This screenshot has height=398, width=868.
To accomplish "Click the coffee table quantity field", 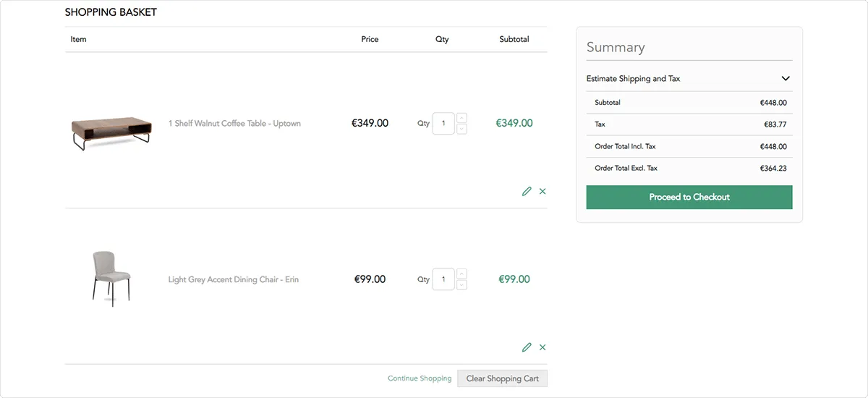I will (x=443, y=124).
